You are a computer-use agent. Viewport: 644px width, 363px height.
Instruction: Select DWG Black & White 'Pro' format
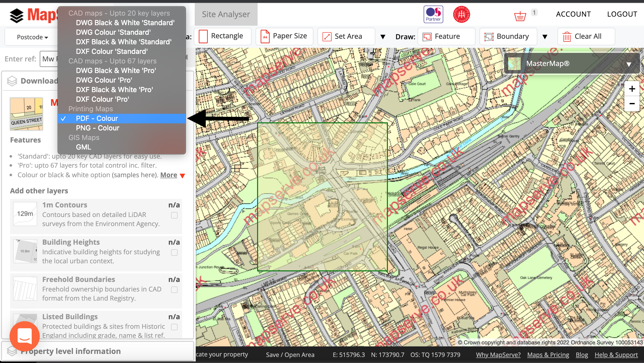click(x=122, y=70)
